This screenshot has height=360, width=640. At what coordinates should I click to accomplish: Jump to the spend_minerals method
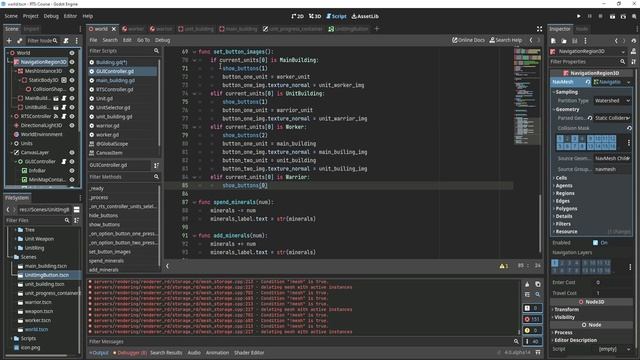click(x=106, y=261)
